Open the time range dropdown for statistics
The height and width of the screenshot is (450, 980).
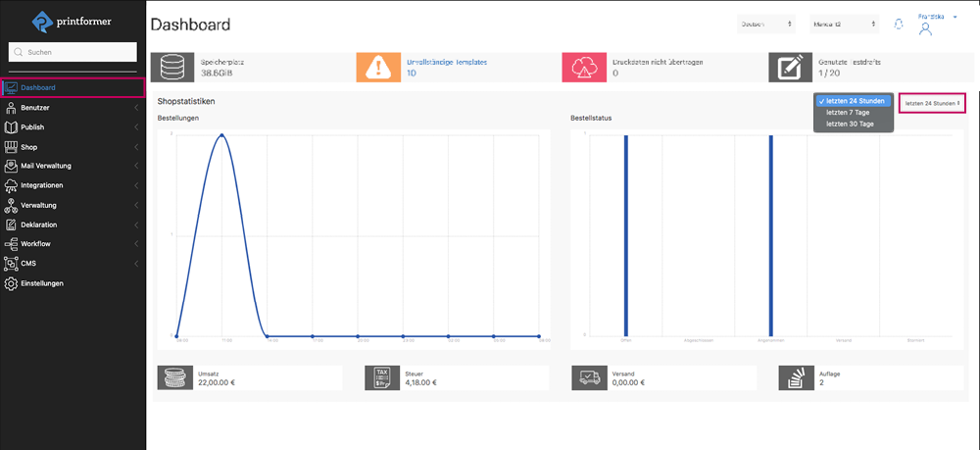point(932,103)
